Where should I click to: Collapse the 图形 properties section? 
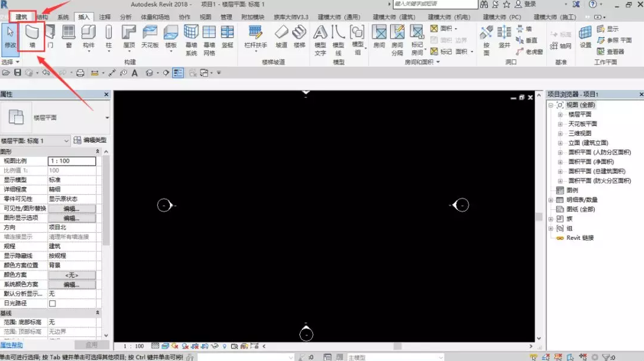point(97,151)
